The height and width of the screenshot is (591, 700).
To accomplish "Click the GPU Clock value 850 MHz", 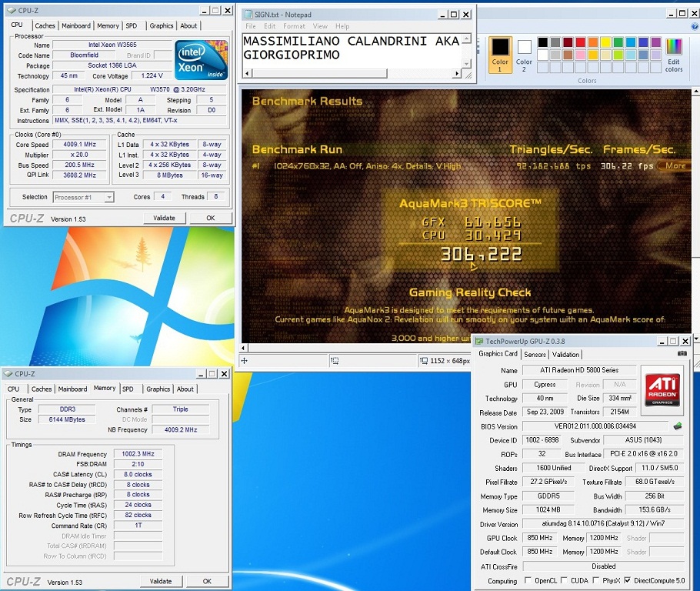I will tap(540, 538).
